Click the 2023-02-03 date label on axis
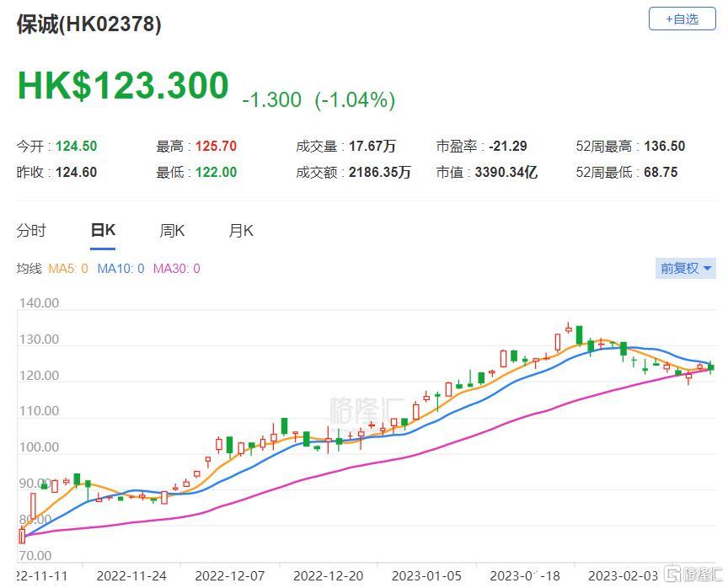 click(623, 576)
